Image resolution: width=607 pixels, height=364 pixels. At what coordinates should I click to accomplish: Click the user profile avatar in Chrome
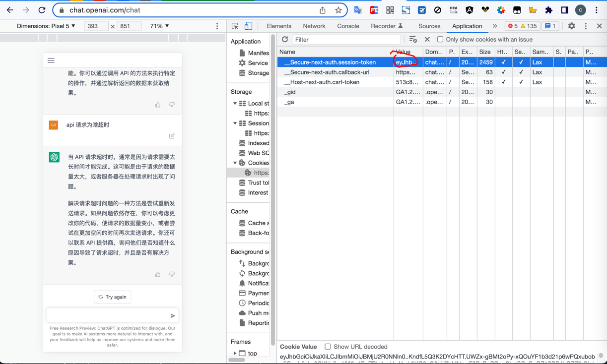[x=581, y=10]
